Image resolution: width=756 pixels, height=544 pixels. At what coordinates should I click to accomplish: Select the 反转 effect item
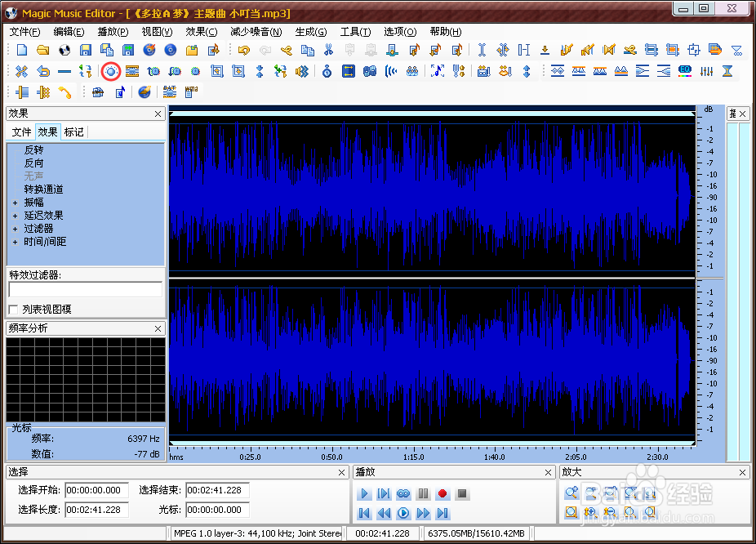click(33, 150)
